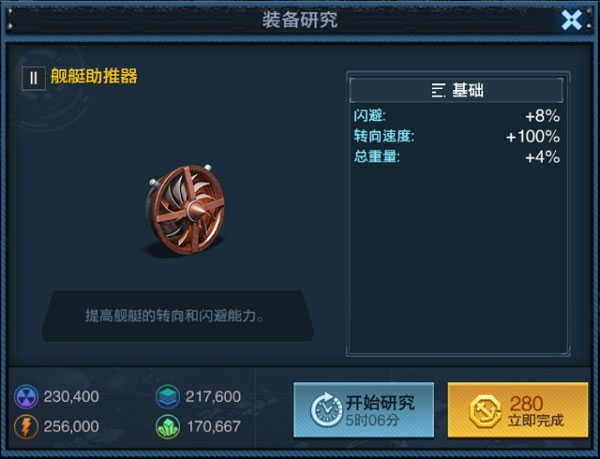This screenshot has height=459, width=600.
Task: Click the 舰艇助推器 equipment title
Action: click(x=94, y=76)
